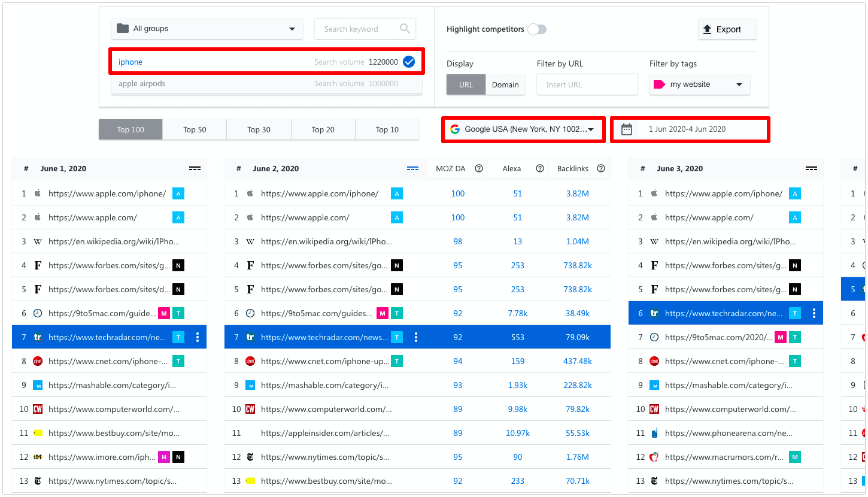868x497 pixels.
Task: Click the Computerworld favicon in June 1 rank 10
Action: pos(38,409)
